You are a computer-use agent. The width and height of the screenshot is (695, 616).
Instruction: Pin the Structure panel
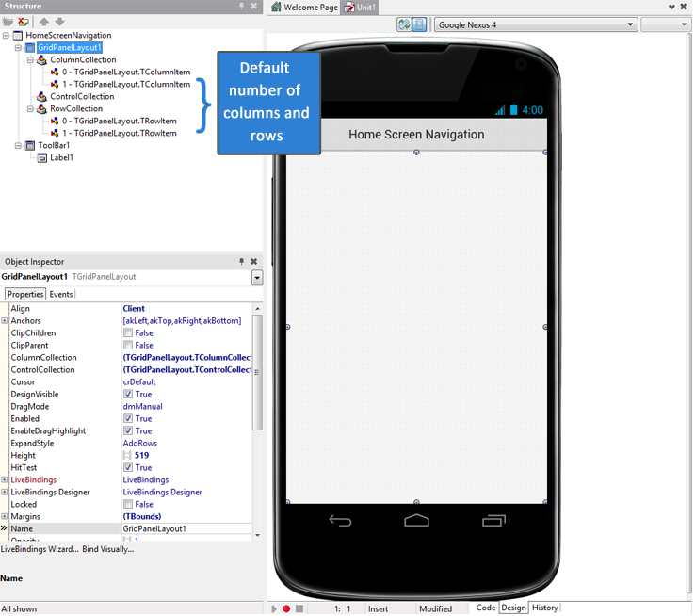[x=242, y=6]
